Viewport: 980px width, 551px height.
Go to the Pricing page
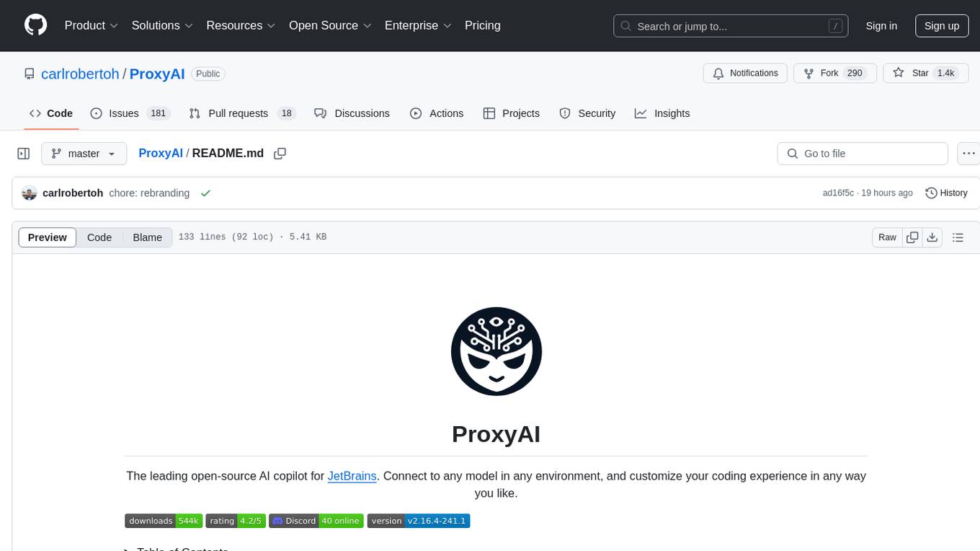click(483, 25)
